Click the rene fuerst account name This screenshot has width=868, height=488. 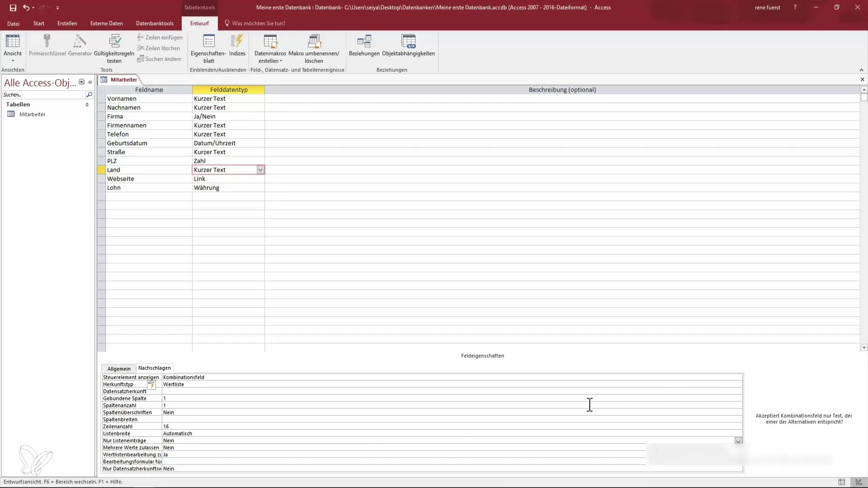pyautogui.click(x=767, y=8)
